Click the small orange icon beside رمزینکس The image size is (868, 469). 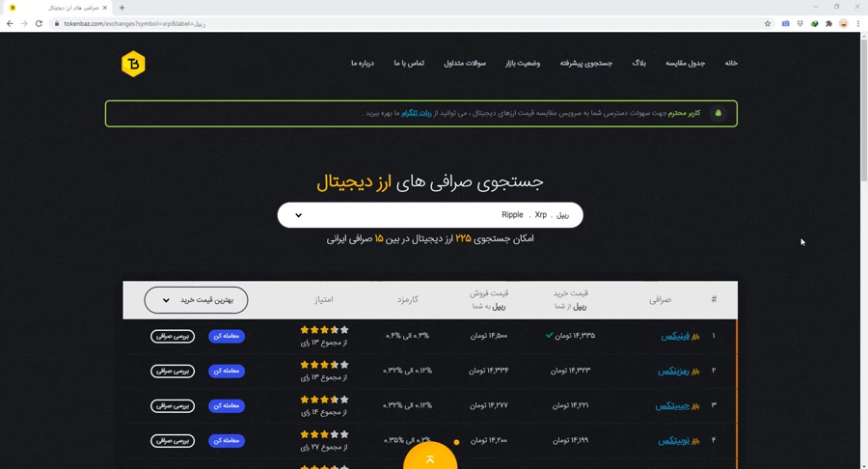695,372
